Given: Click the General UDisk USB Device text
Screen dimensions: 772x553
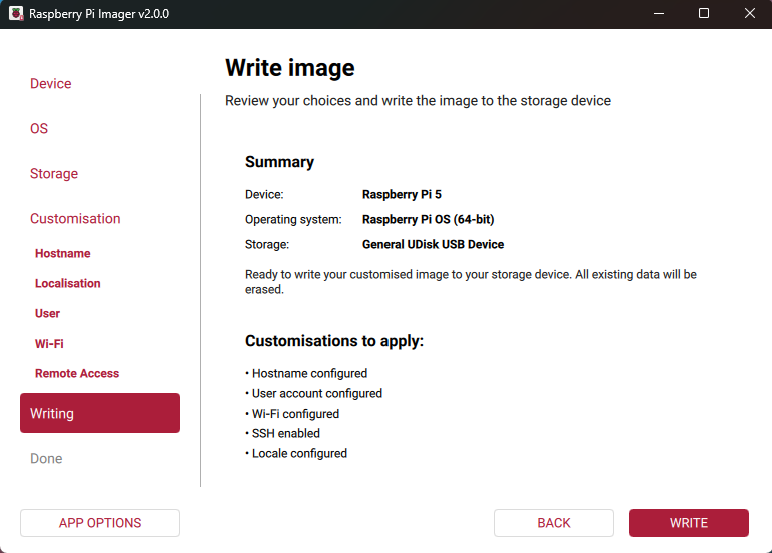Looking at the screenshot, I should [433, 244].
